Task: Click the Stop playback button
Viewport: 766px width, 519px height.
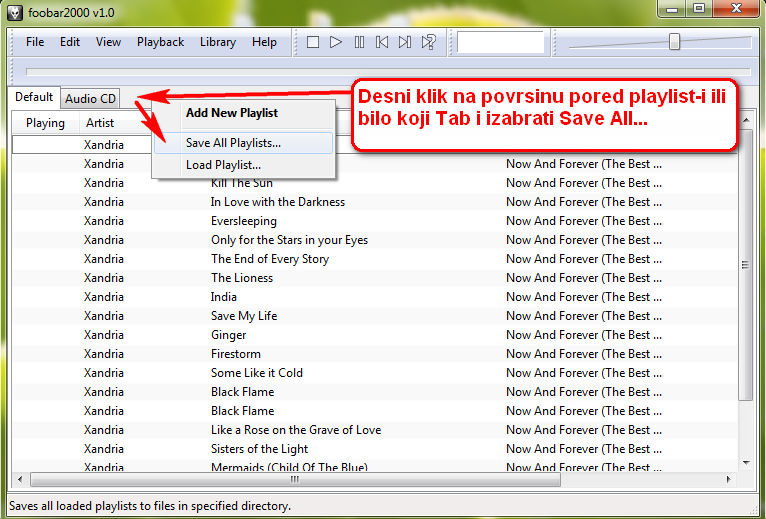Action: click(313, 42)
